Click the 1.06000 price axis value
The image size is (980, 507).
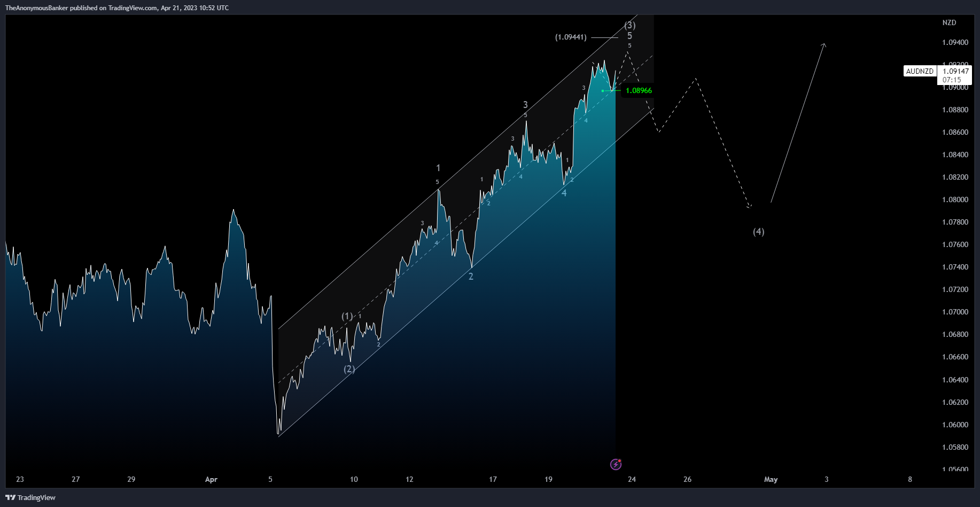[955, 425]
